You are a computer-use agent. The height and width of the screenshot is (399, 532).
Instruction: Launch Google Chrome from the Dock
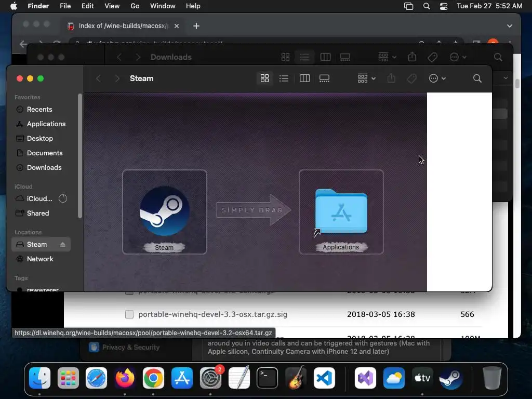point(153,378)
